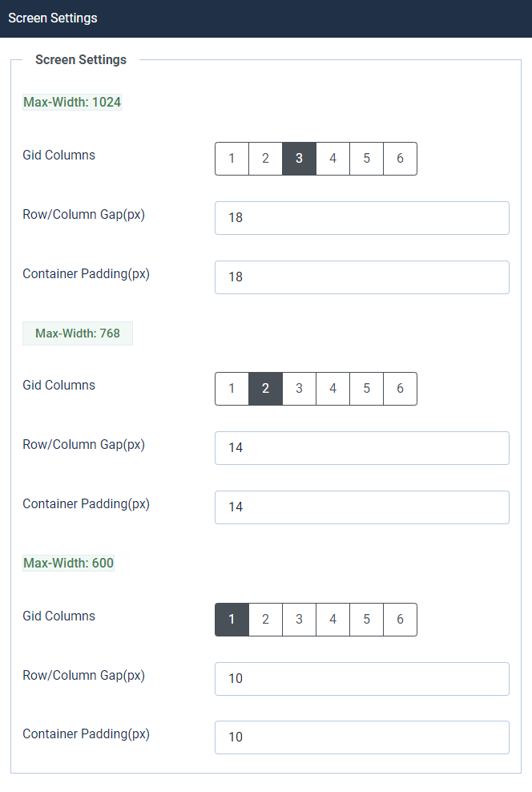Screen dimensions: 532x792
Task: Focus Container Padding field for Max-Width 600
Action: pos(361,737)
